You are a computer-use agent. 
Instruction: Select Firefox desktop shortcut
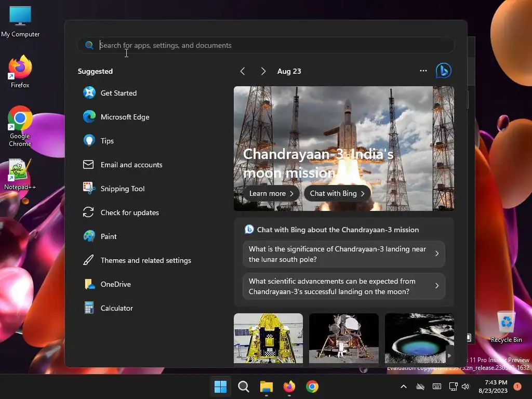tap(20, 72)
